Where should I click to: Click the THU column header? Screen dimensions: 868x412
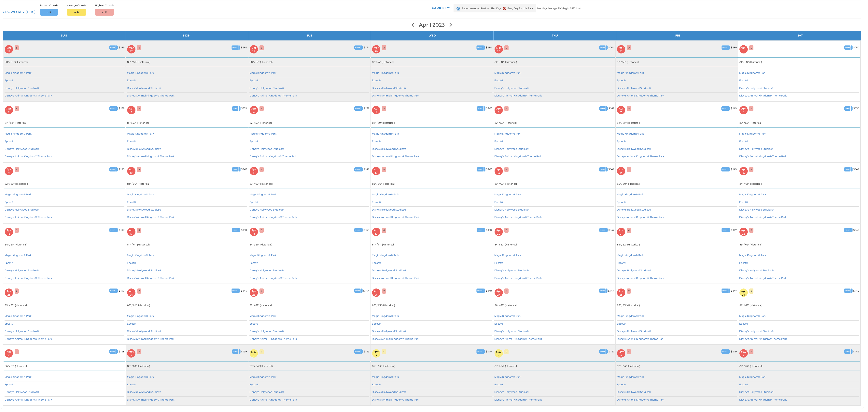(x=555, y=35)
